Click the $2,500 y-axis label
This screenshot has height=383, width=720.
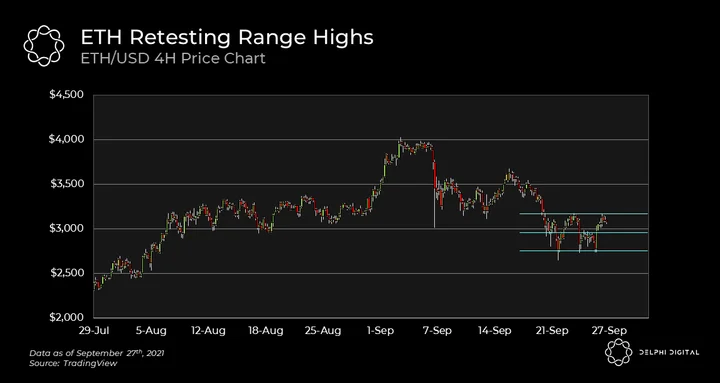pos(66,273)
